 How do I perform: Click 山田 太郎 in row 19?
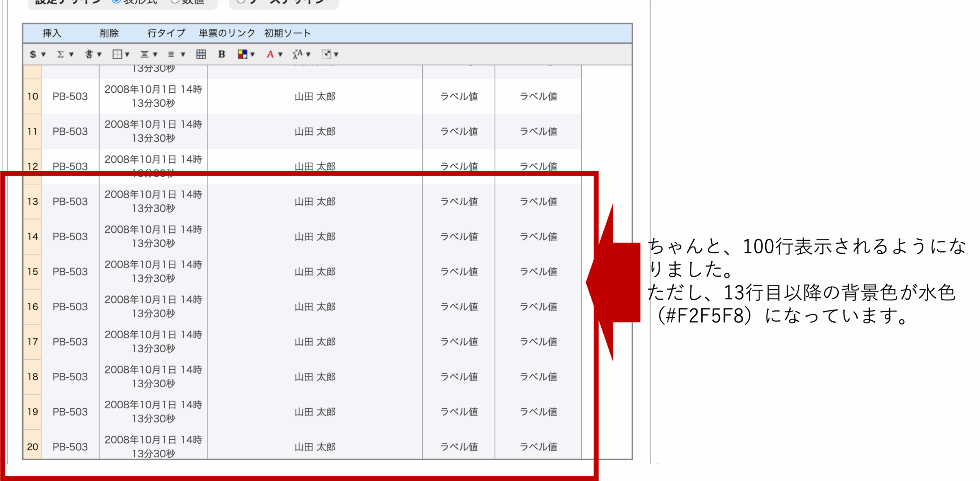[x=315, y=412]
